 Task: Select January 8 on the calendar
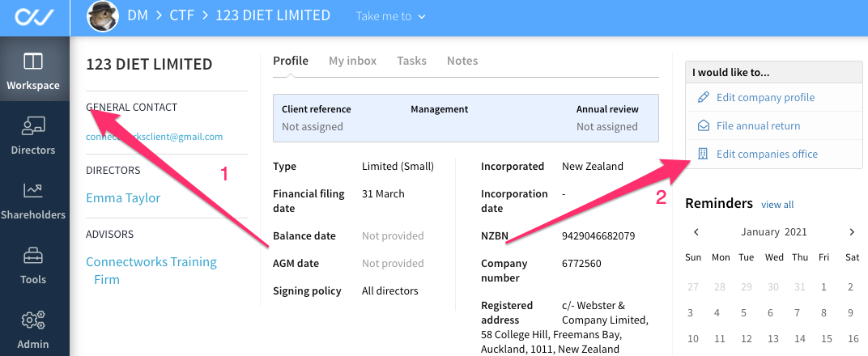(823, 313)
